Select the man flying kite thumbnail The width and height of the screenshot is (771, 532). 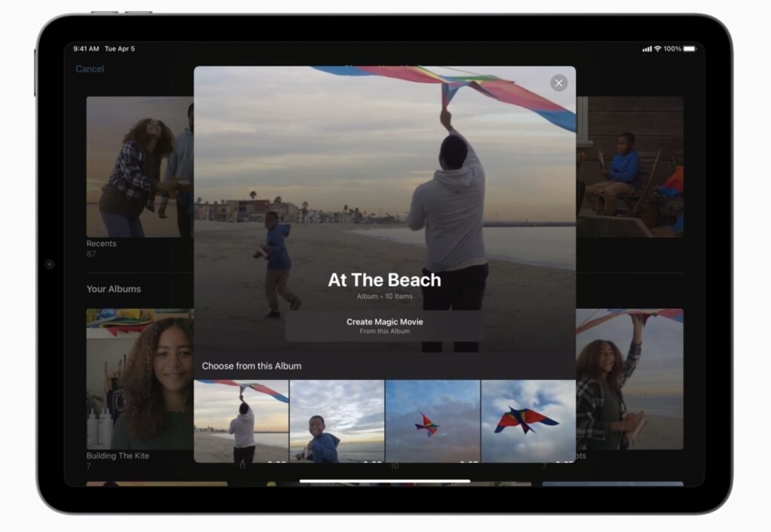[242, 421]
